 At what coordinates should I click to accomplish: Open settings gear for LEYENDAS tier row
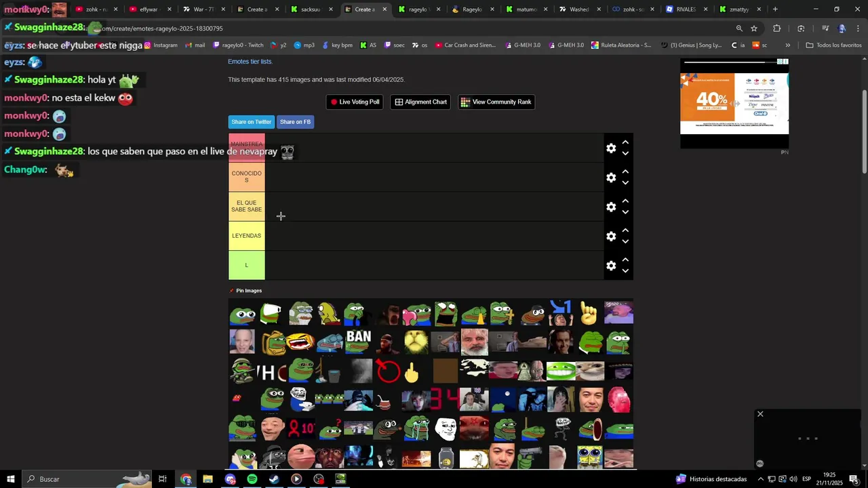[611, 236]
